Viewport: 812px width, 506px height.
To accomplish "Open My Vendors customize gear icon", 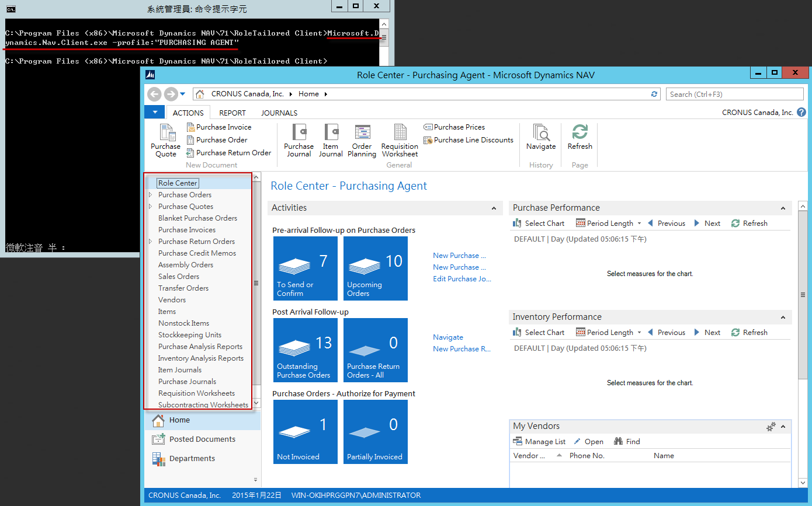I will coord(771,427).
